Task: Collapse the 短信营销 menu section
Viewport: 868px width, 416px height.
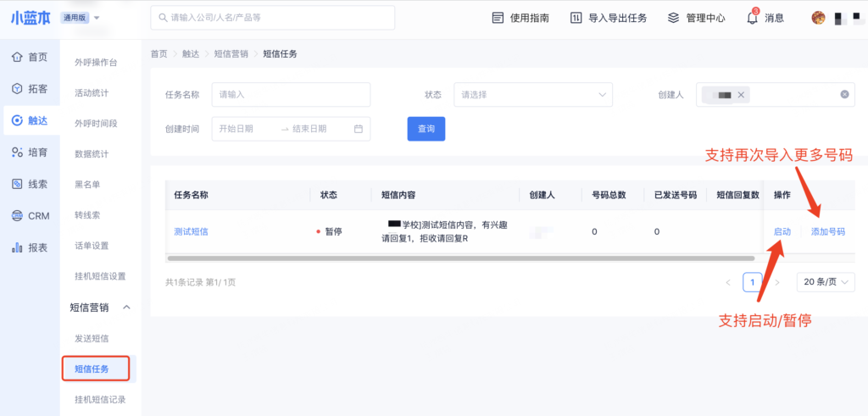Action: (x=127, y=308)
